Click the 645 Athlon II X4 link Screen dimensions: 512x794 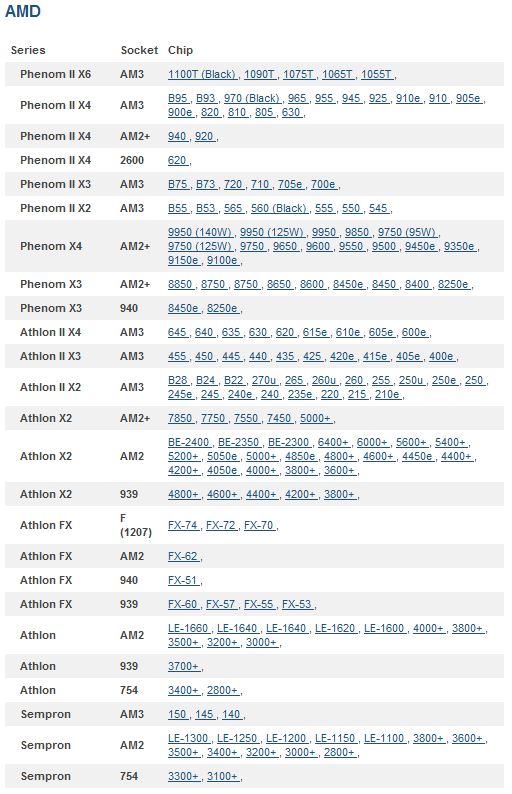coord(177,332)
